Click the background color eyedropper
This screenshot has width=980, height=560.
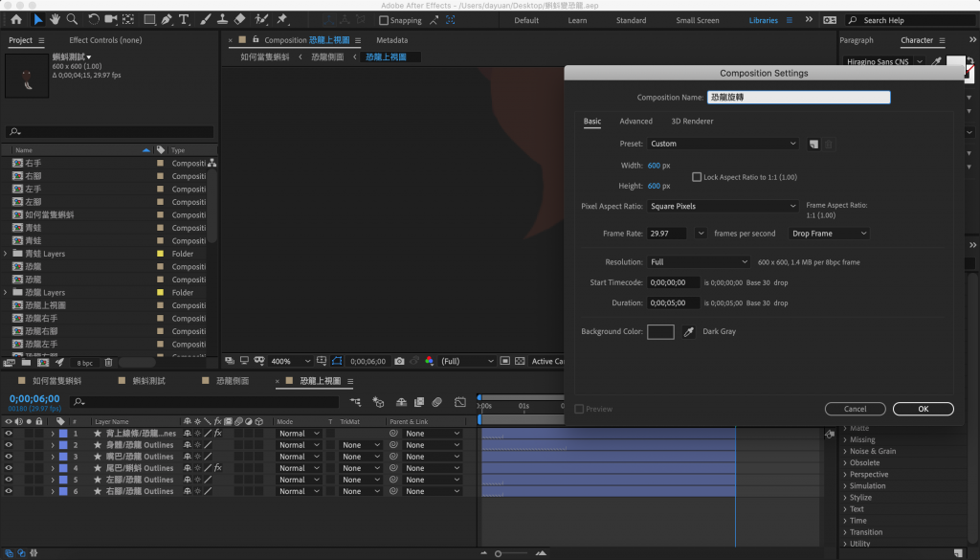click(689, 332)
